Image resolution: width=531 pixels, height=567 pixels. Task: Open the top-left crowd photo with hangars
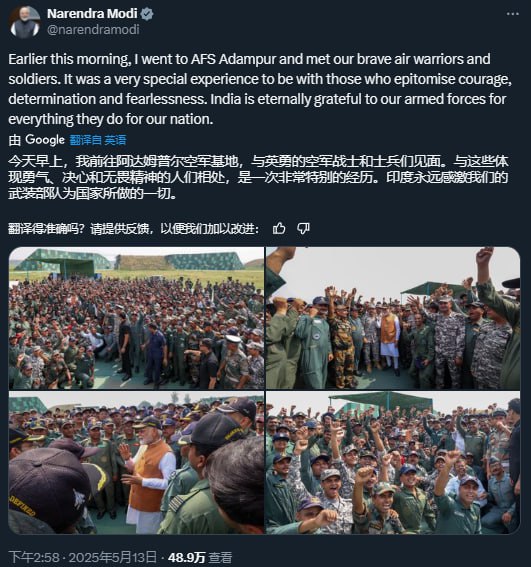(136, 318)
